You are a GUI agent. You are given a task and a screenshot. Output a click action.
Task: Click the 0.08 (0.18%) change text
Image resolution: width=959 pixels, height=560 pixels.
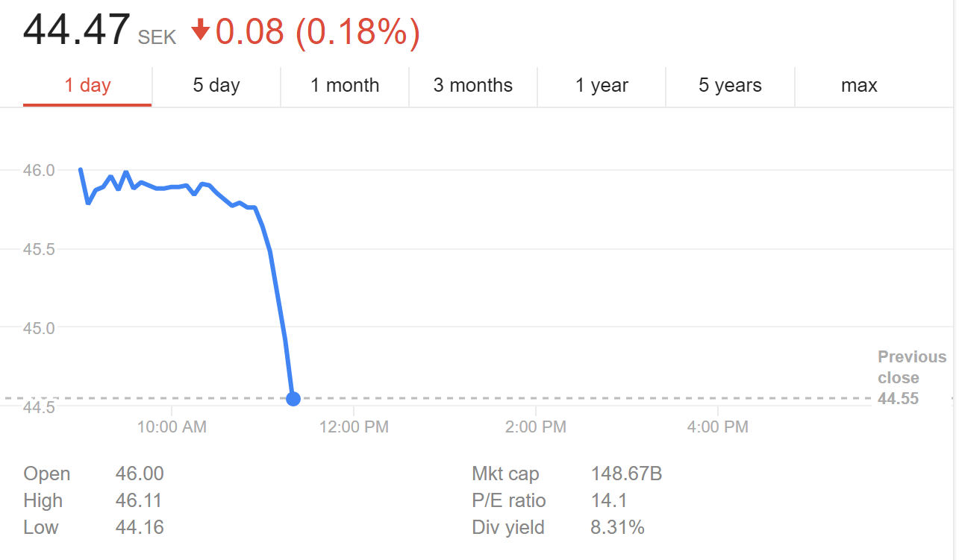(318, 32)
